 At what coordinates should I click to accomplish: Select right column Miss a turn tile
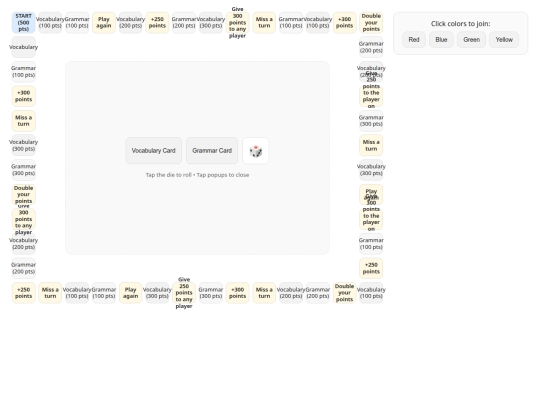[x=371, y=145]
